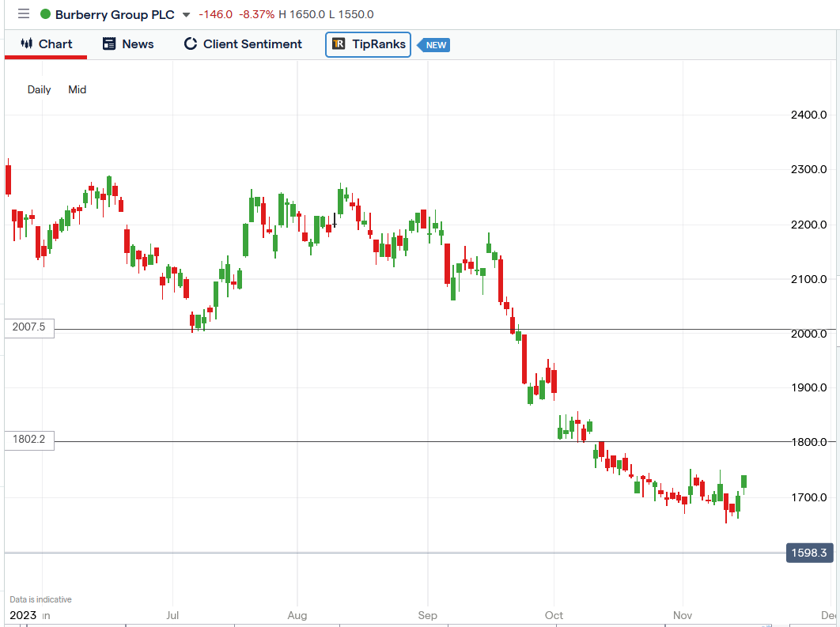The image size is (840, 627).
Task: Open the hamburger menu icon
Action: click(24, 14)
